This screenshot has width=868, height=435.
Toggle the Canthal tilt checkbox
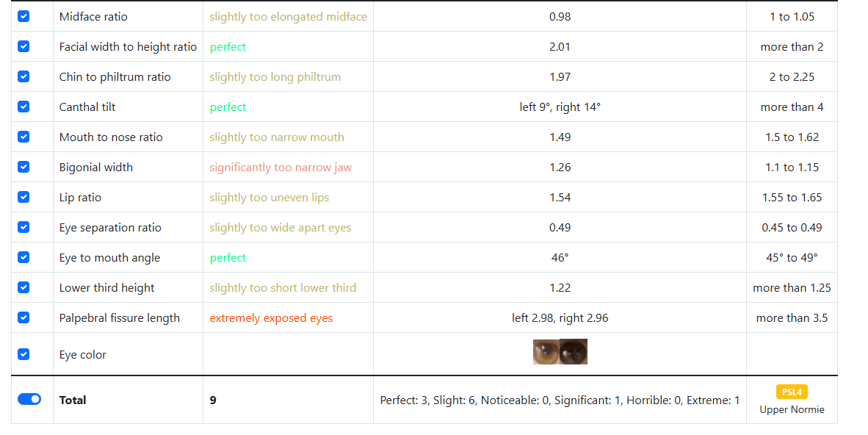[x=23, y=107]
